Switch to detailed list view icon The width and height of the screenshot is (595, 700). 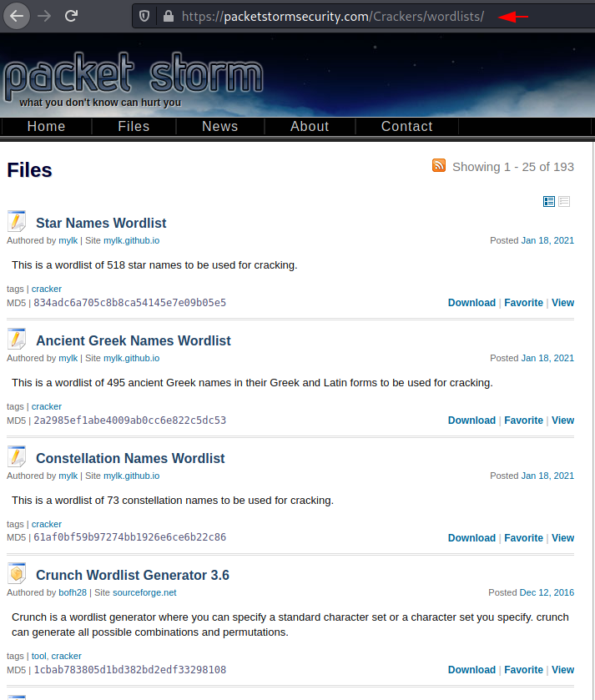click(549, 201)
